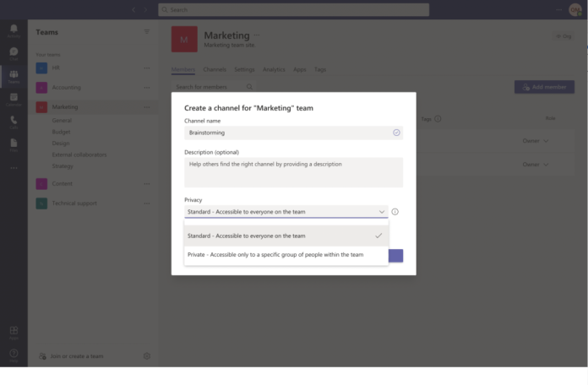Screen dimensions: 588x385
Task: Open the Marketing header ellipsis menu
Action: click(x=257, y=35)
